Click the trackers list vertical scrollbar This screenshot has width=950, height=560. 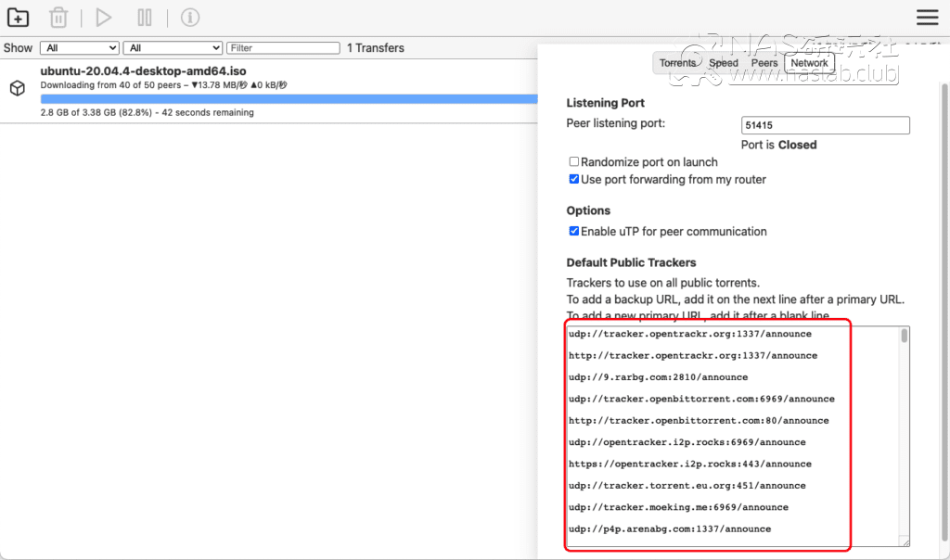(905, 436)
